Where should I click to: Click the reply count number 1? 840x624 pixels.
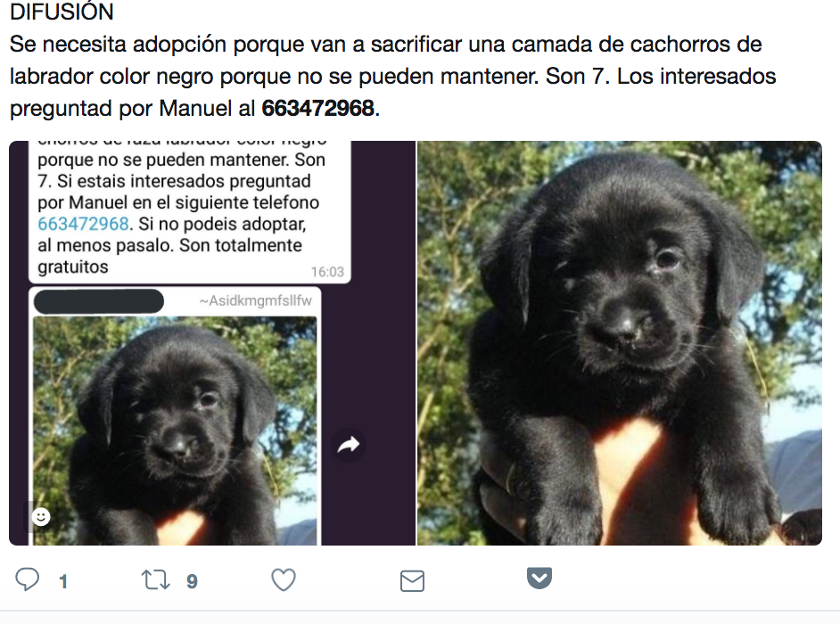pos(63,582)
